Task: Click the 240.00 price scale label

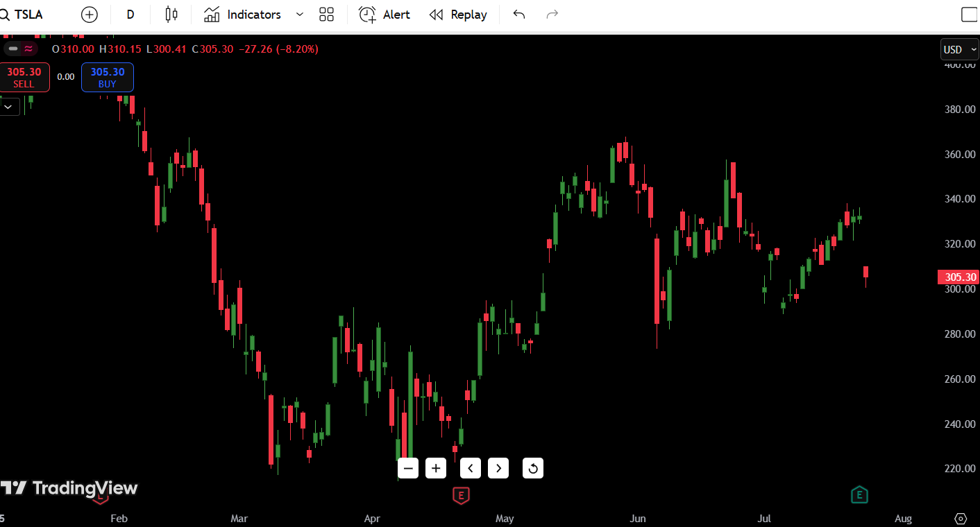Action: [x=960, y=424]
